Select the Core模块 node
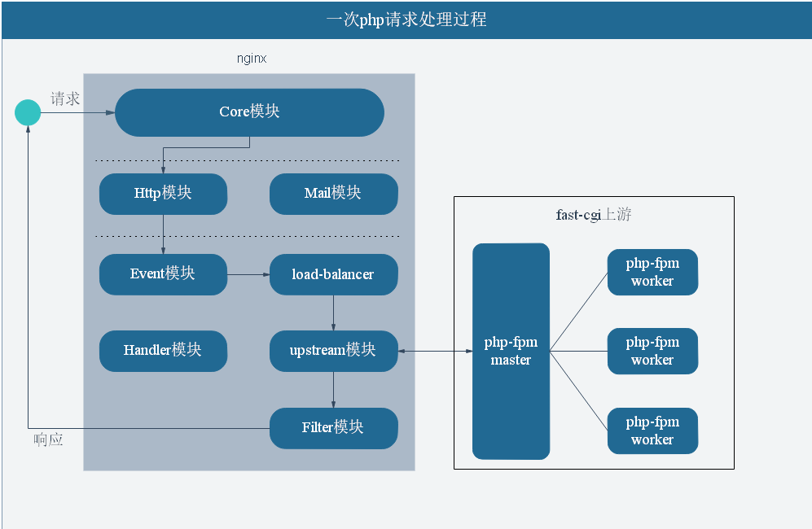This screenshot has width=812, height=529. click(x=249, y=112)
